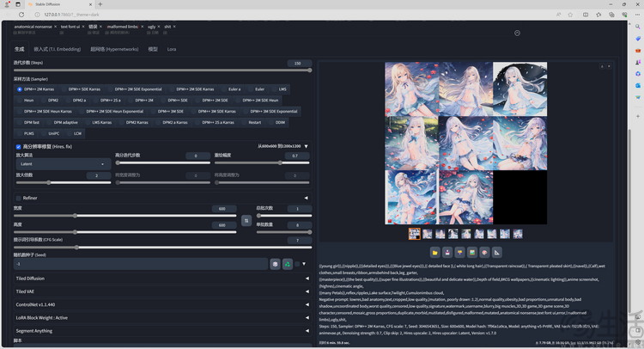Screen dimensions: 644x349
Task: Select DPM++ 2M Karras sampler
Action: click(35, 89)
